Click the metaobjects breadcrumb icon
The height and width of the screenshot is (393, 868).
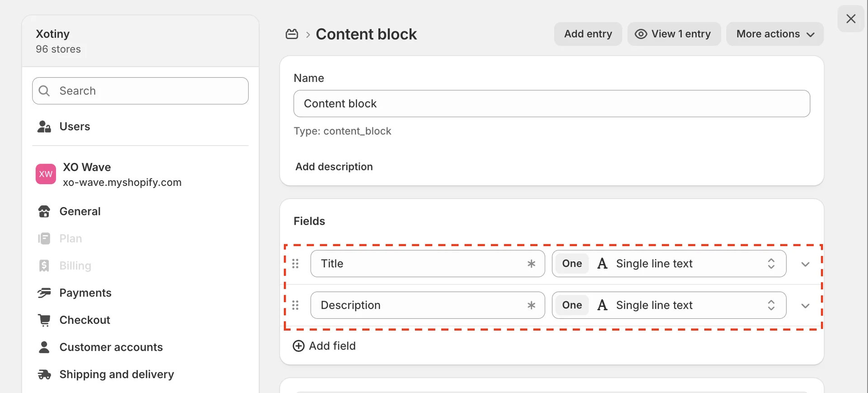click(x=292, y=34)
